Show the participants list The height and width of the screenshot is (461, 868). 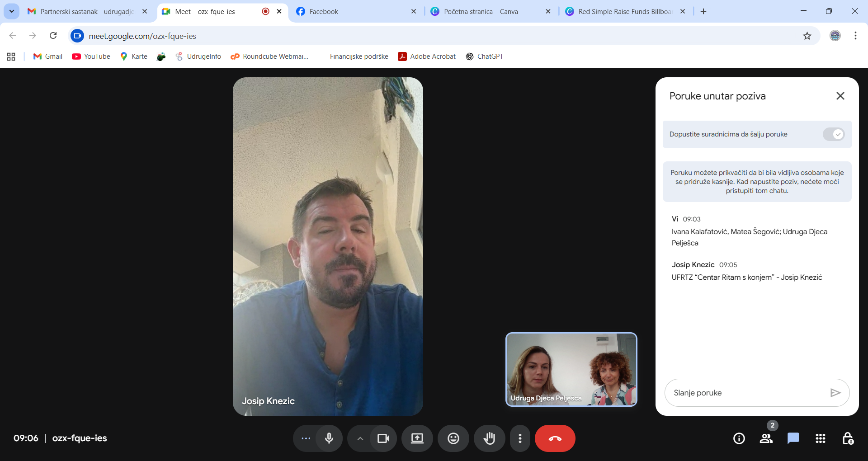[766, 438]
